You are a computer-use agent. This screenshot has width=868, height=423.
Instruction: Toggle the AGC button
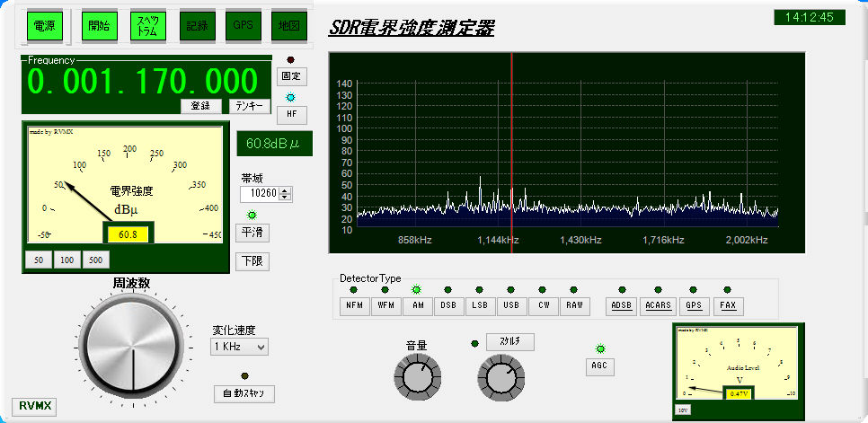(x=599, y=366)
